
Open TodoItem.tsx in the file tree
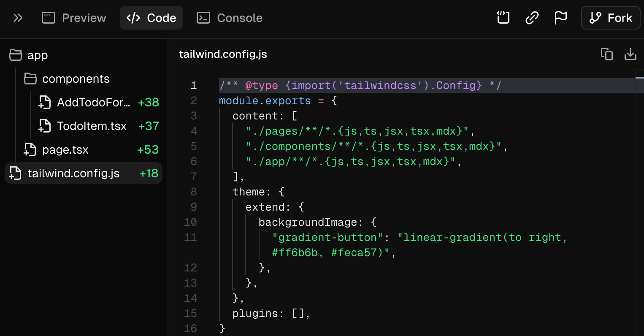point(92,126)
